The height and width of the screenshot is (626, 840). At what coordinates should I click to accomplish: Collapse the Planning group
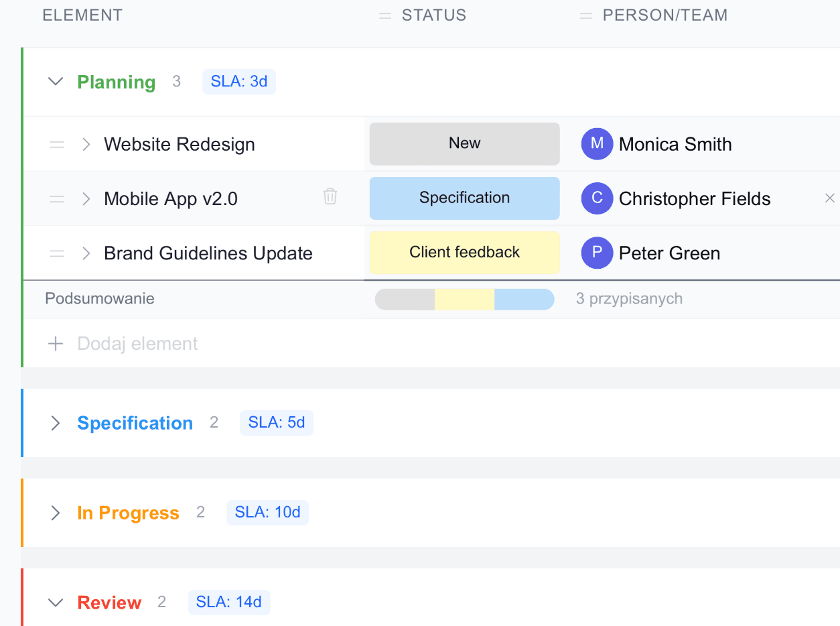pos(56,82)
